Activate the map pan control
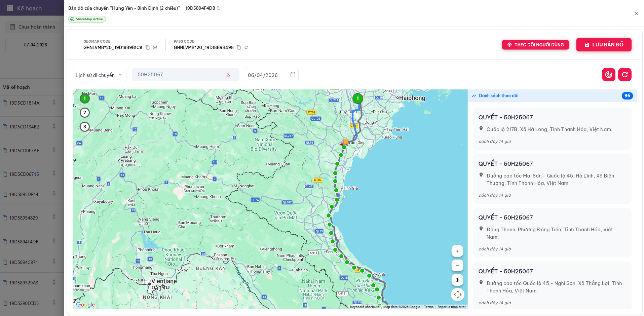 pyautogui.click(x=457, y=294)
